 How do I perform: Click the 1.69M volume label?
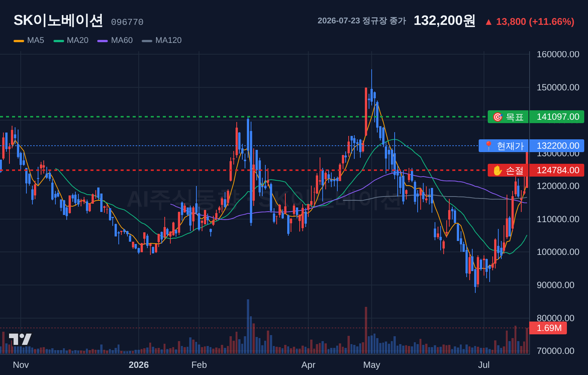[x=548, y=328]
